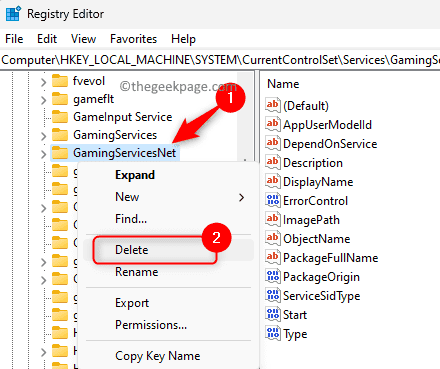This screenshot has width=440, height=369.
Task: Choose Find... in the context menu
Action: 131,219
